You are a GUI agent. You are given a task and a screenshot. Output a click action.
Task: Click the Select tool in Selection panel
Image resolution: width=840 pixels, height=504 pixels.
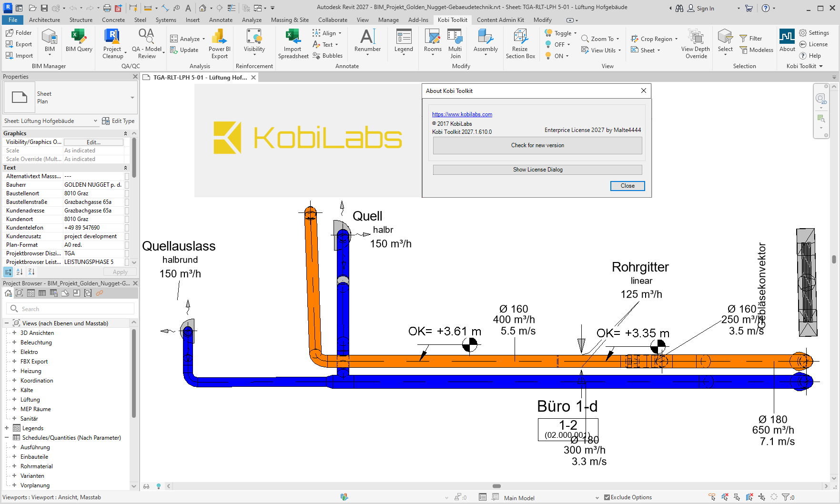725,40
